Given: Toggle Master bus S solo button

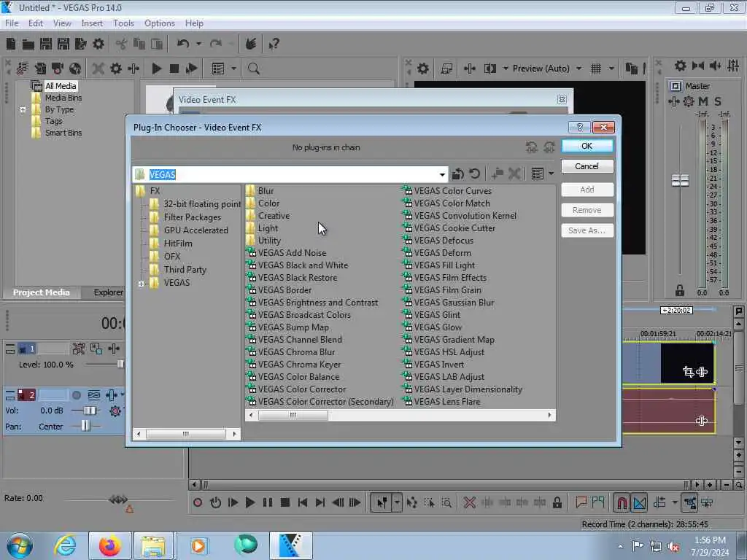Looking at the screenshot, I should [718, 101].
